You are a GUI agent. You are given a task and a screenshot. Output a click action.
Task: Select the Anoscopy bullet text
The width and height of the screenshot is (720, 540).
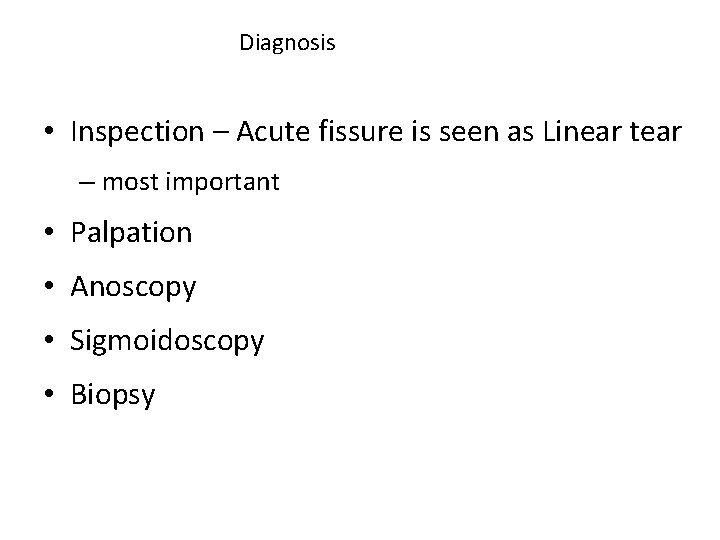(133, 288)
